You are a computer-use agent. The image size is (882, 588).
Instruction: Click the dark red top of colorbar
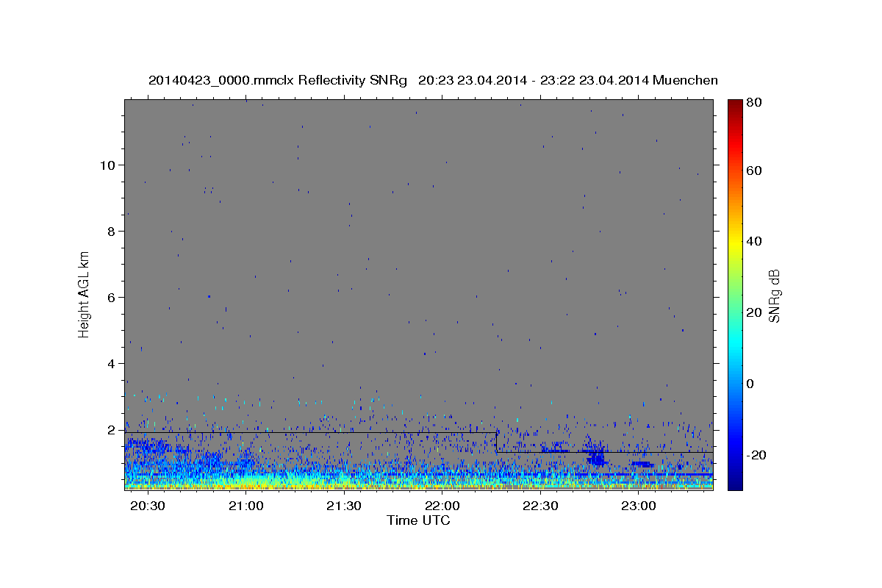734,107
